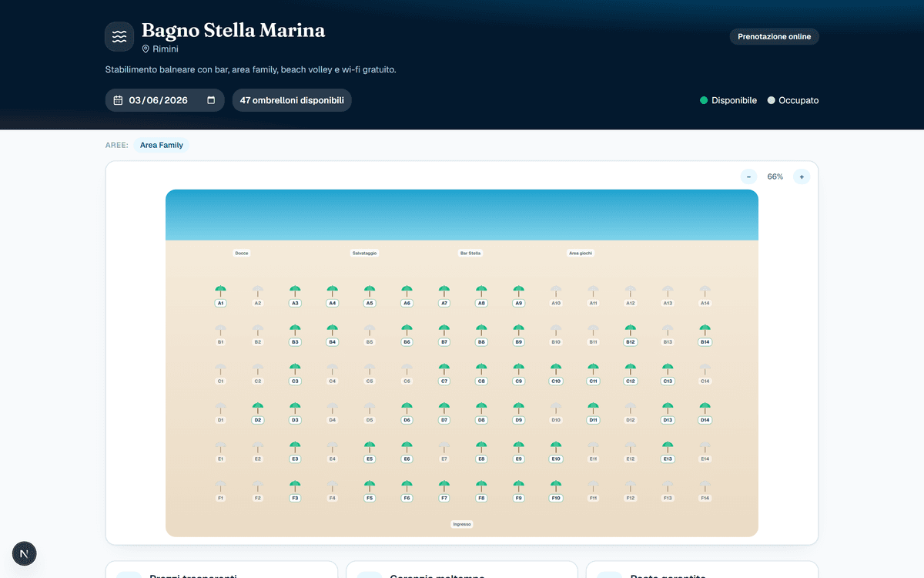Click the date field 03/06/2026
Viewport: 924px width, 578px height.
[165, 100]
